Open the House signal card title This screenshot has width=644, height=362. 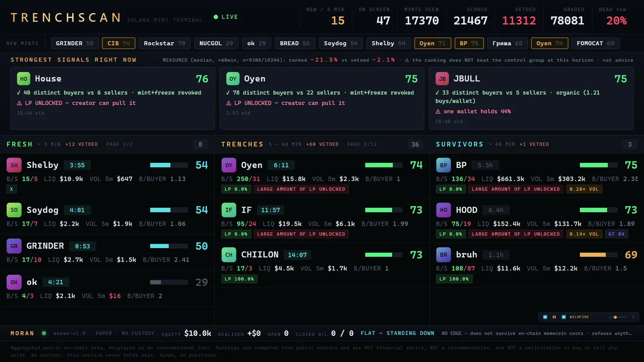(x=48, y=78)
